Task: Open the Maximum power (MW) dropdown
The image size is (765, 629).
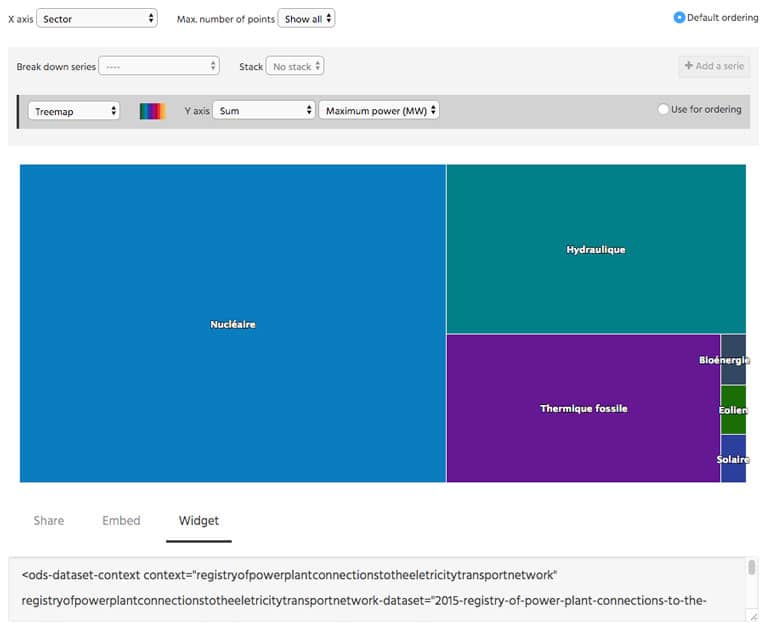Action: [378, 111]
